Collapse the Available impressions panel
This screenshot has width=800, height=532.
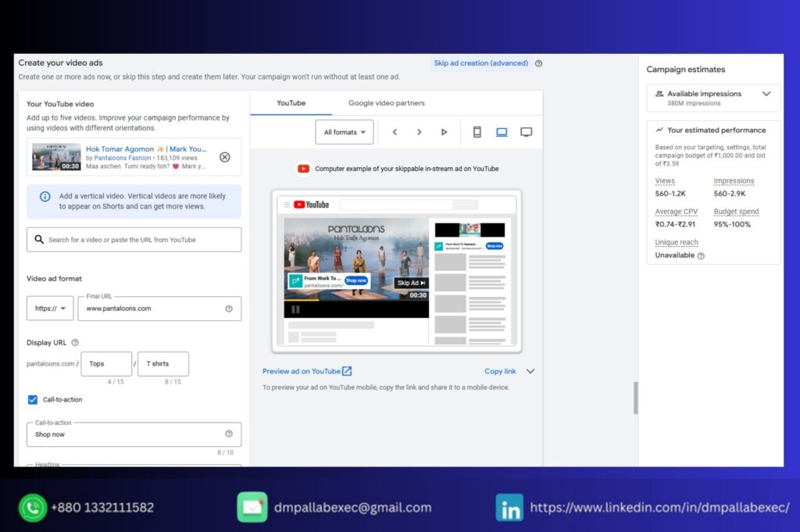(766, 93)
